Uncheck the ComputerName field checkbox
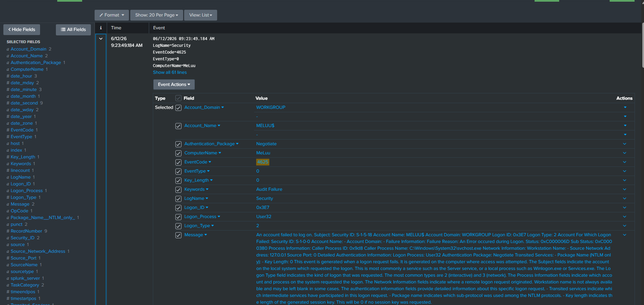Viewport: 644px width, 305px height. coord(178,153)
